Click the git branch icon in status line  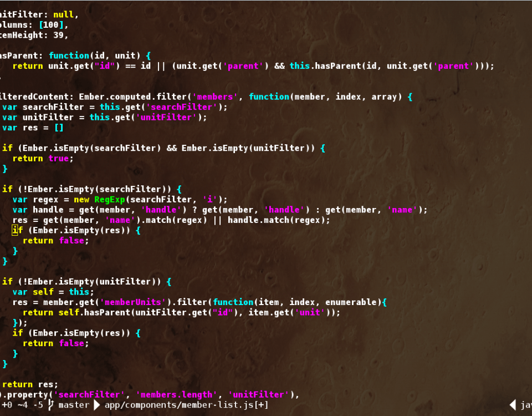point(51,405)
